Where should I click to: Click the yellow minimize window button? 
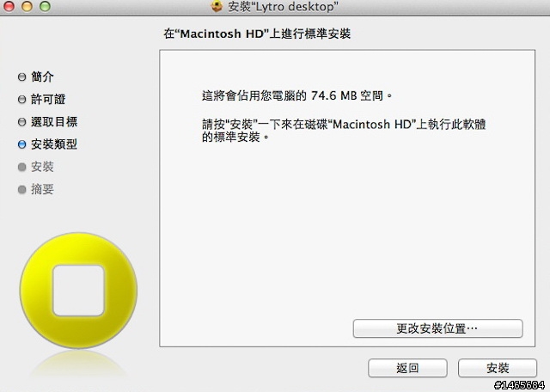(27, 6)
